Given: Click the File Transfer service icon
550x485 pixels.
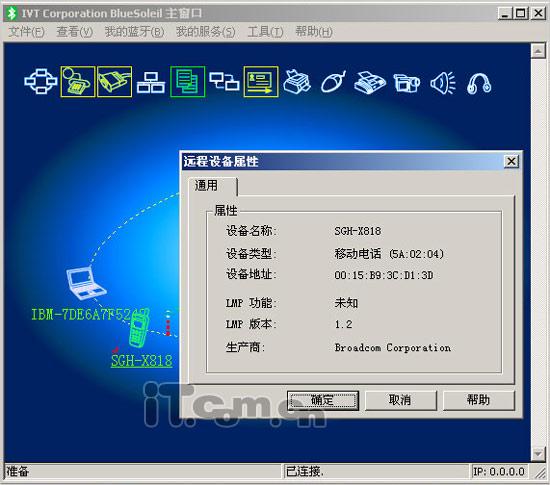Looking at the screenshot, I should point(188,82).
